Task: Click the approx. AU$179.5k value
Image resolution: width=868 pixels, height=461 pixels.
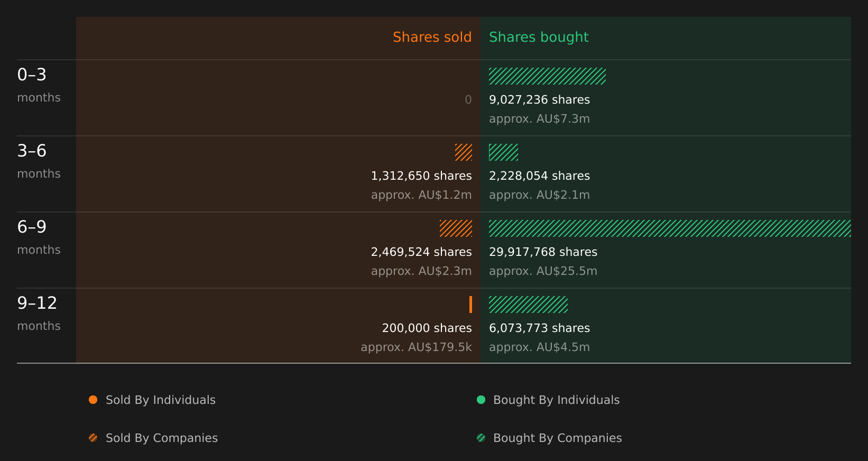Action: [417, 347]
